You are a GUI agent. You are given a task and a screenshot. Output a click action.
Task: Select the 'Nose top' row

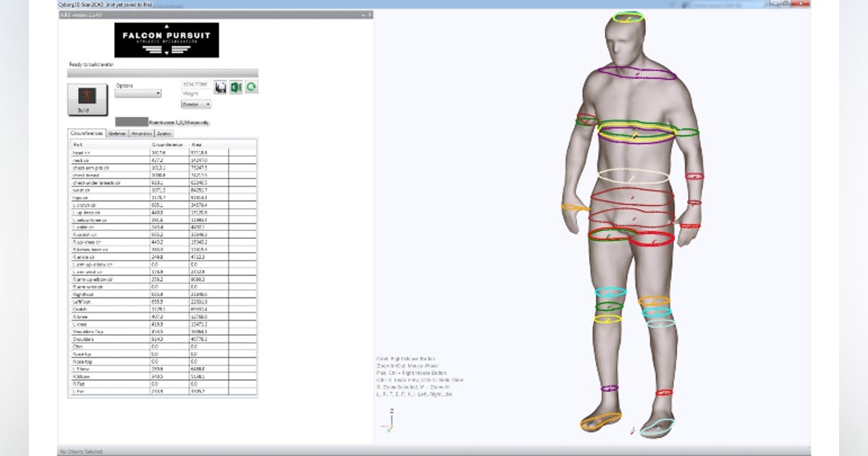tap(163, 361)
